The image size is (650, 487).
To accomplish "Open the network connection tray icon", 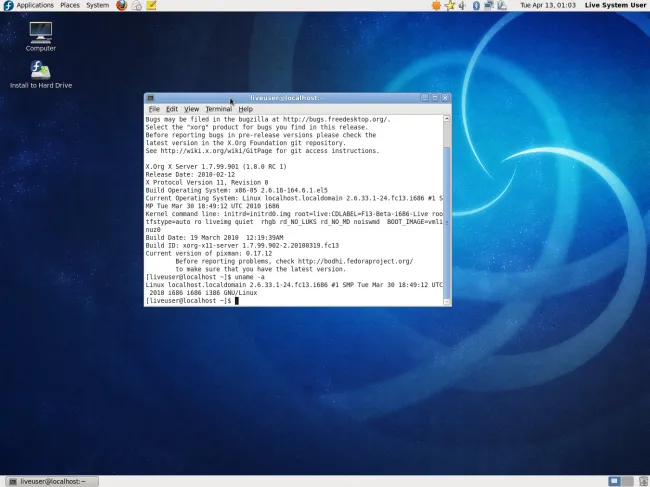I will 489,5.
